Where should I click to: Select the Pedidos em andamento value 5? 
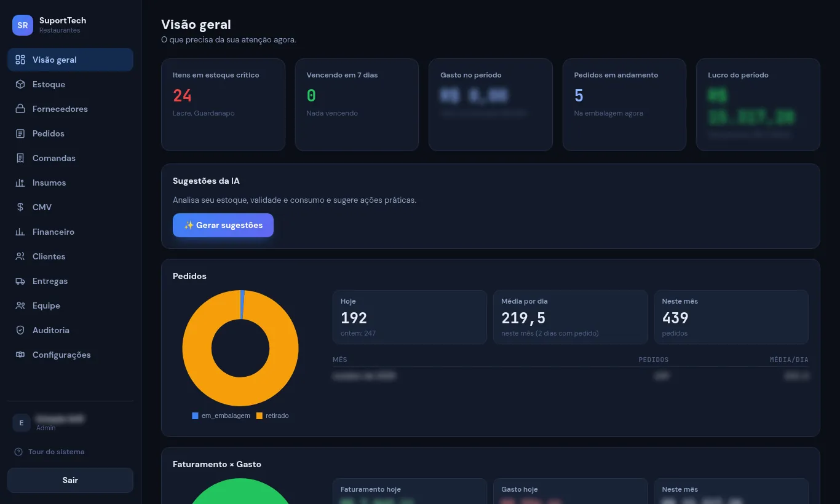579,95
